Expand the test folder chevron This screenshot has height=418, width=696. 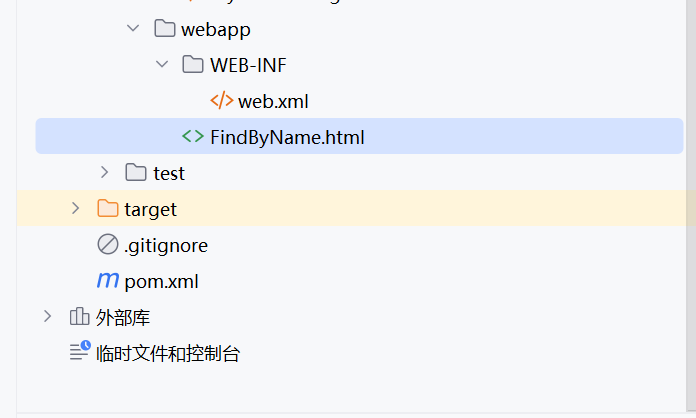(x=104, y=173)
